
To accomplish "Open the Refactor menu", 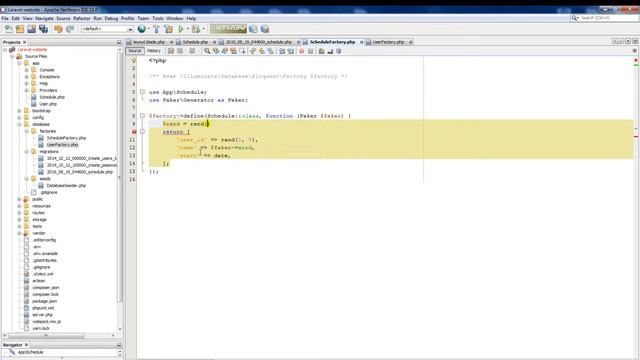I will coord(82,18).
